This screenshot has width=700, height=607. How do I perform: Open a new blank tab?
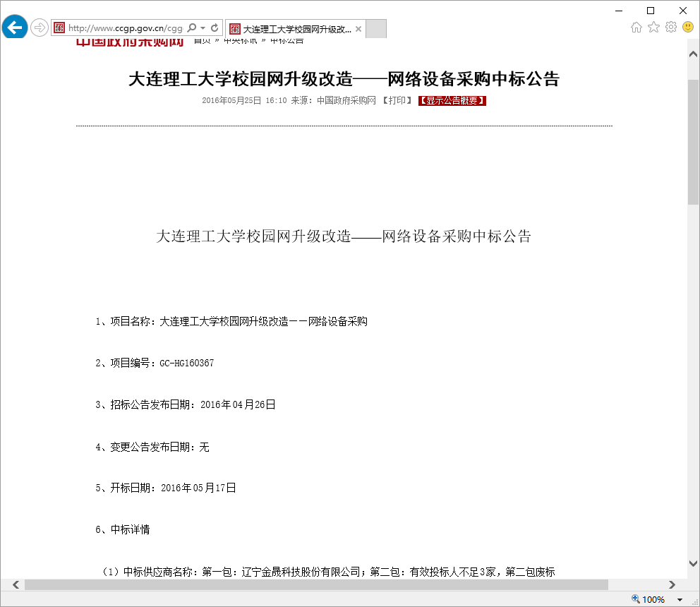click(x=377, y=29)
